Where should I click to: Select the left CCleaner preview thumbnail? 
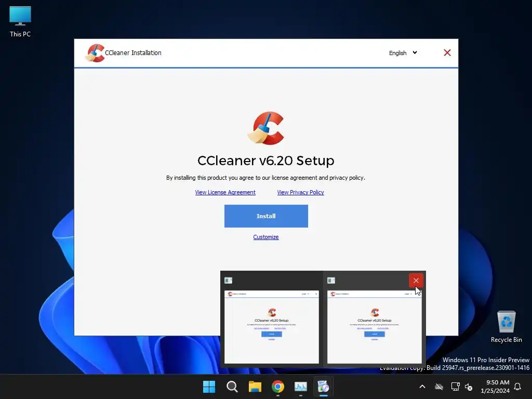pyautogui.click(x=272, y=327)
